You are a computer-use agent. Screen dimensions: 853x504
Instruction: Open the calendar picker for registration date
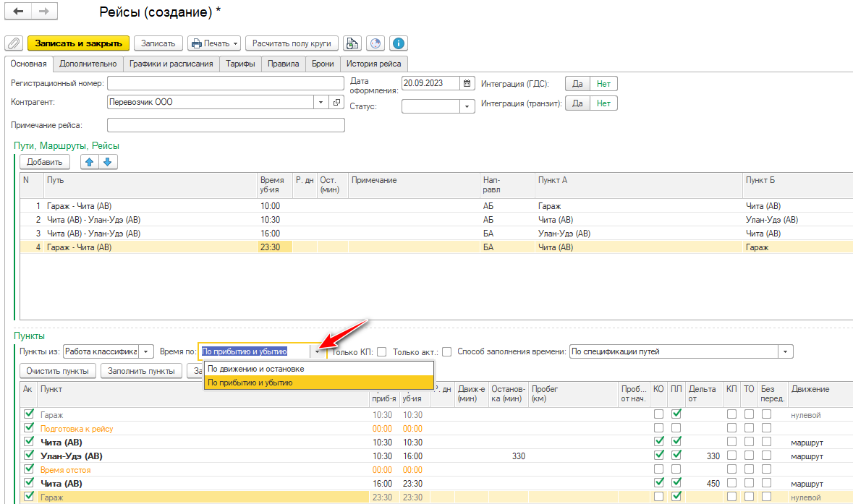pos(467,83)
